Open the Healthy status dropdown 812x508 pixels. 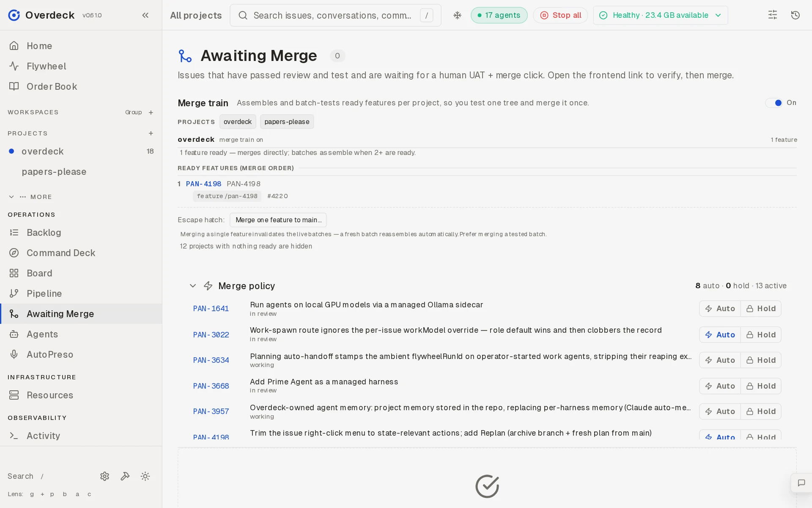point(660,15)
